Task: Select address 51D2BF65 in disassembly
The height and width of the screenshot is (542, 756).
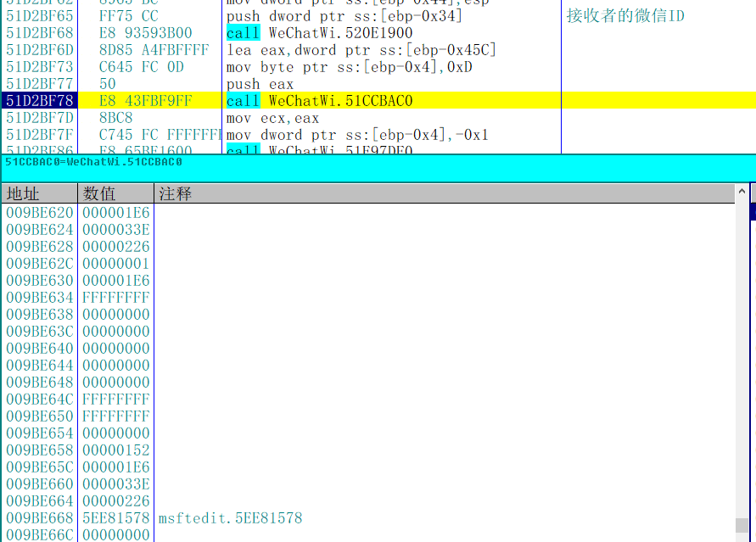Action: [40, 16]
